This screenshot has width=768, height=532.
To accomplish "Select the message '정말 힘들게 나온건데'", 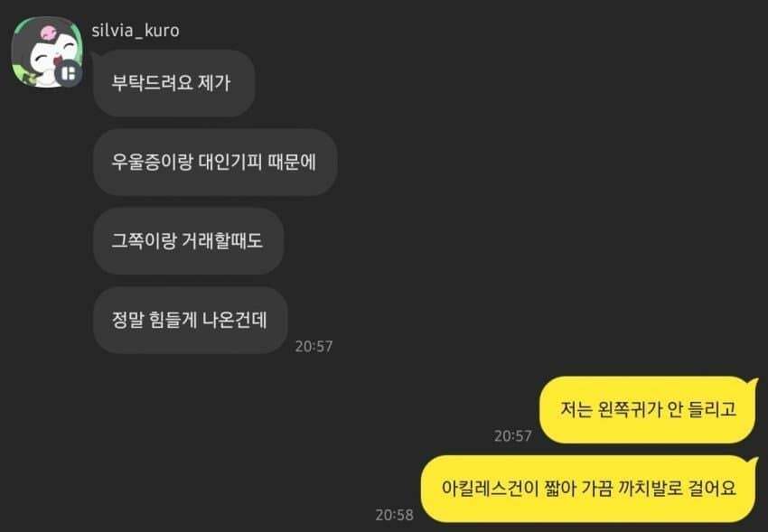I will (190, 320).
